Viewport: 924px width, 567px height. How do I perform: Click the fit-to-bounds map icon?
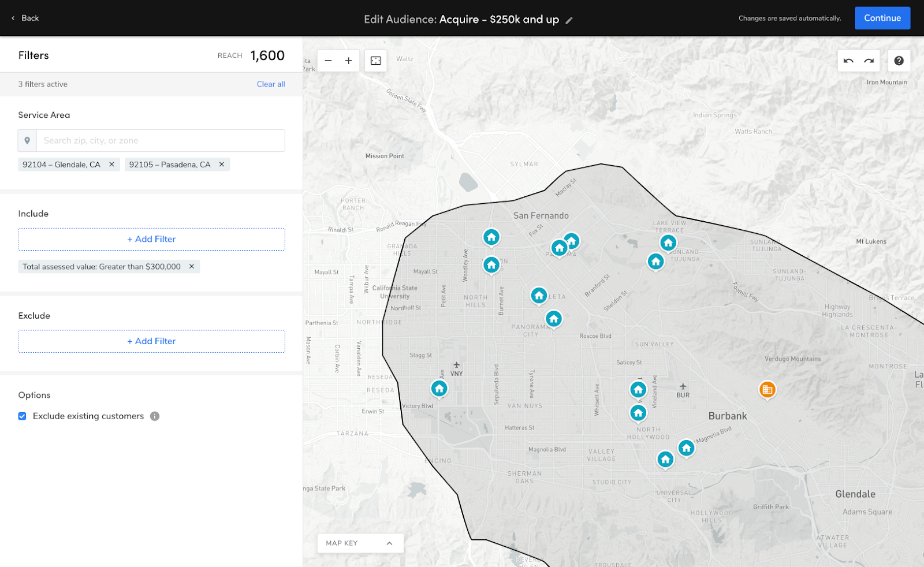376,61
